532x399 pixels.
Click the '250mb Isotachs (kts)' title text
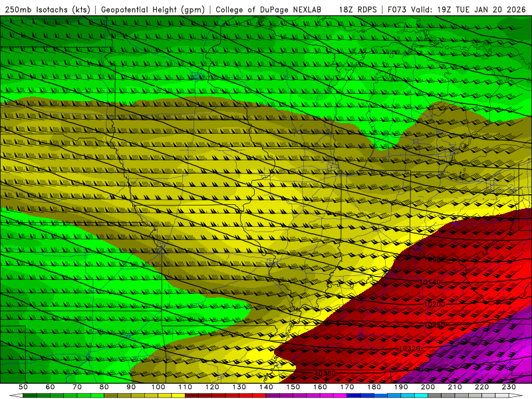47,9
